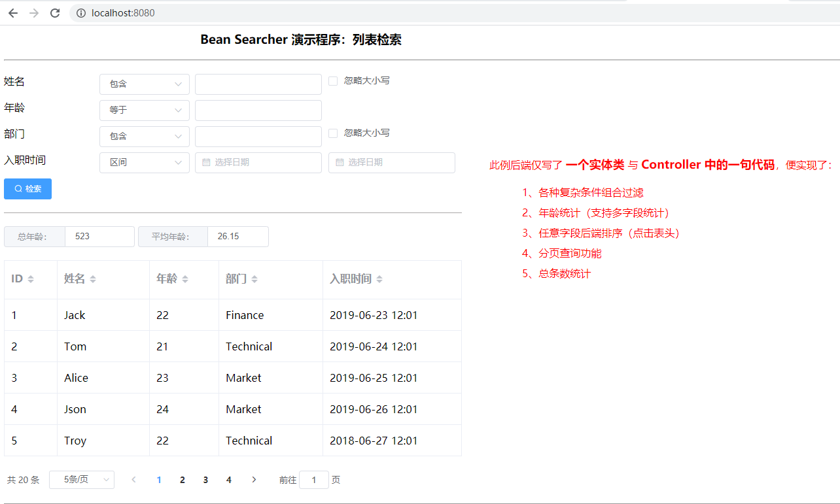Sort table by 入职时间 column arrows
This screenshot has width=840, height=504.
[x=379, y=279]
